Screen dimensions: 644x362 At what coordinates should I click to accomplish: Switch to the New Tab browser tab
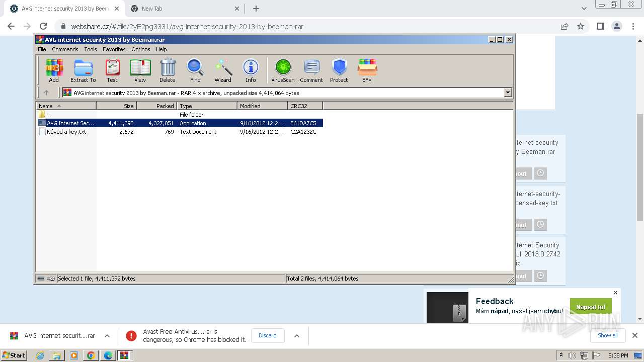pyautogui.click(x=185, y=9)
